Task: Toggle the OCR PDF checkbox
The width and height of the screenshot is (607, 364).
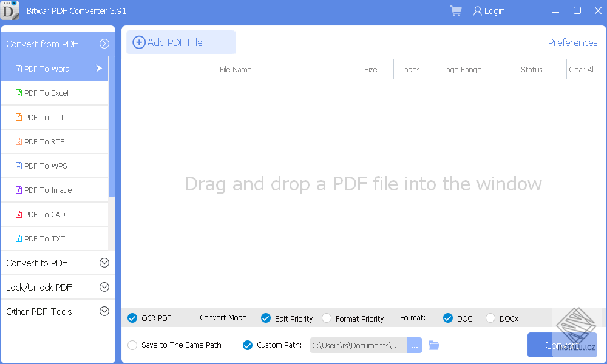Action: (132, 318)
